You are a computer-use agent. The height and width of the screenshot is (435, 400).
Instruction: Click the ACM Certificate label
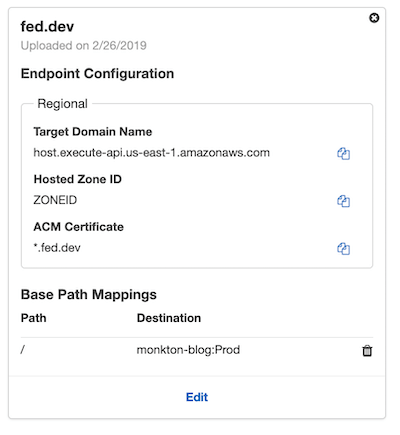pyautogui.click(x=78, y=227)
